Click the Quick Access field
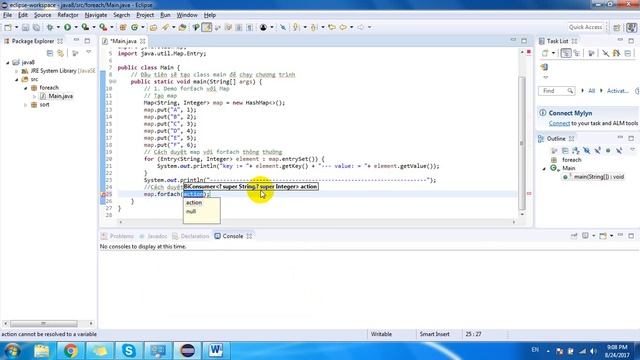 click(585, 27)
